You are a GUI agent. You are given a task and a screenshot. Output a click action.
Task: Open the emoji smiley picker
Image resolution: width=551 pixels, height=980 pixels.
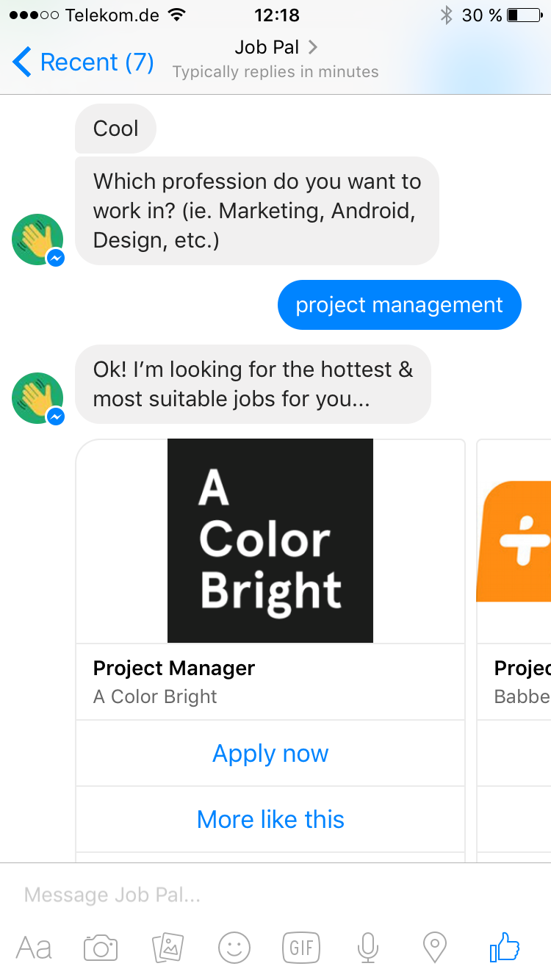pyautogui.click(x=234, y=948)
